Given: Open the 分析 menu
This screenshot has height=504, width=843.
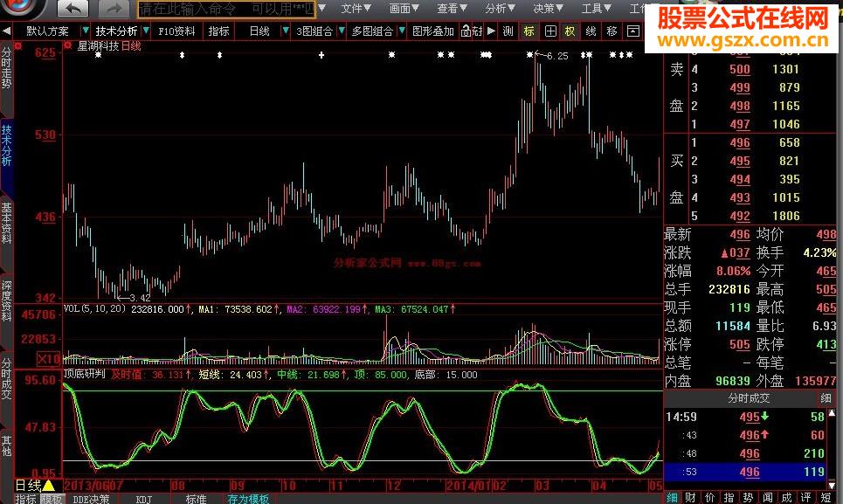Looking at the screenshot, I should 500,9.
